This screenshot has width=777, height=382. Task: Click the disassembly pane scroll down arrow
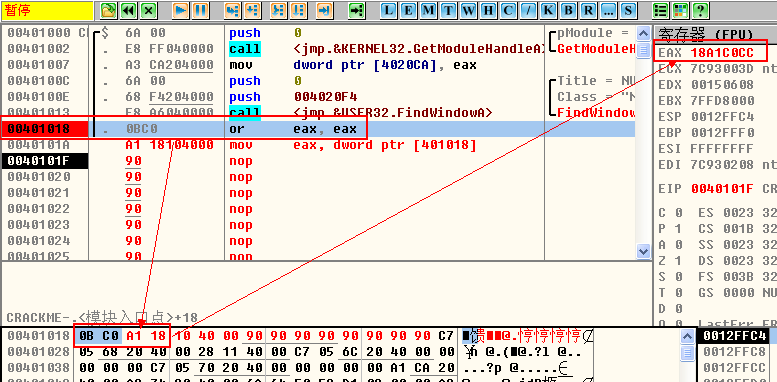pos(643,251)
